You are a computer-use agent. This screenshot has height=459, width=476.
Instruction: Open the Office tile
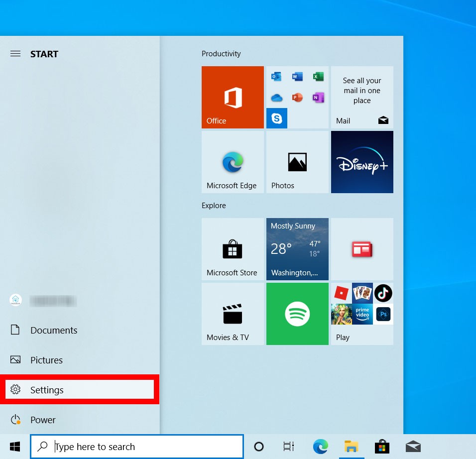click(x=232, y=97)
